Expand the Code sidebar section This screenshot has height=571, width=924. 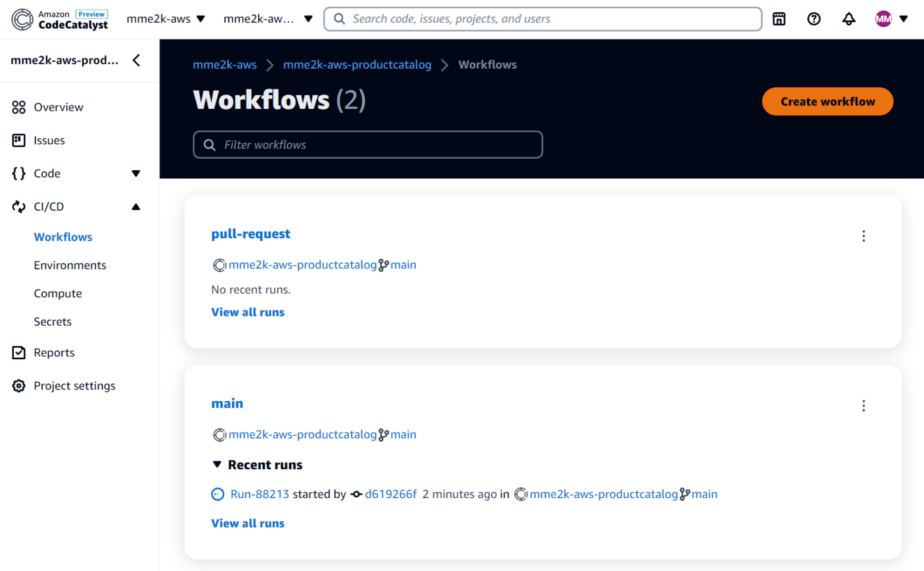[x=137, y=173]
